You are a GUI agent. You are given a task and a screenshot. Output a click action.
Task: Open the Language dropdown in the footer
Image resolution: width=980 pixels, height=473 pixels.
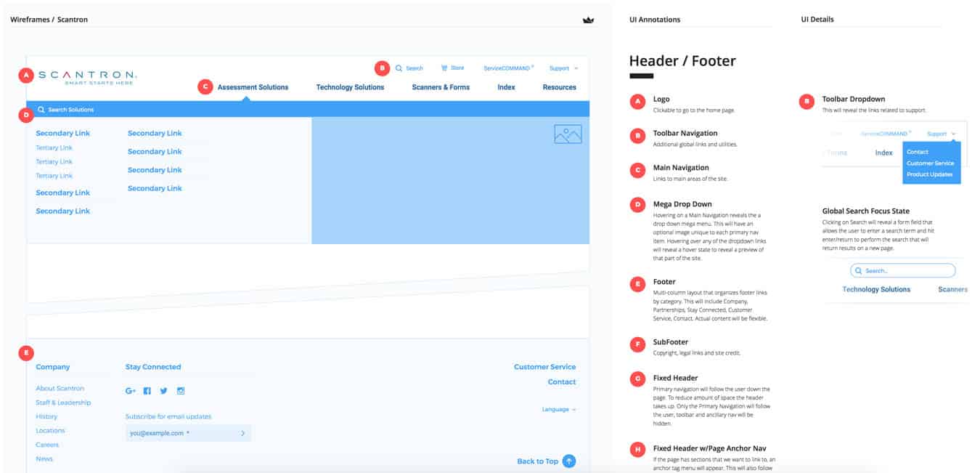click(x=559, y=409)
